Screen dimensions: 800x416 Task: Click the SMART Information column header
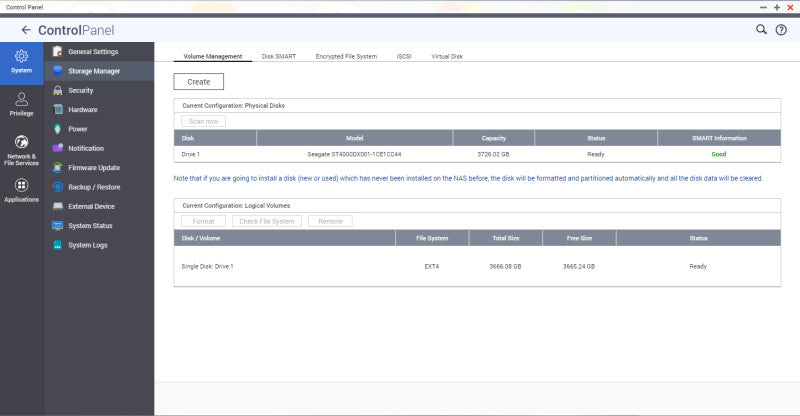pyautogui.click(x=719, y=138)
